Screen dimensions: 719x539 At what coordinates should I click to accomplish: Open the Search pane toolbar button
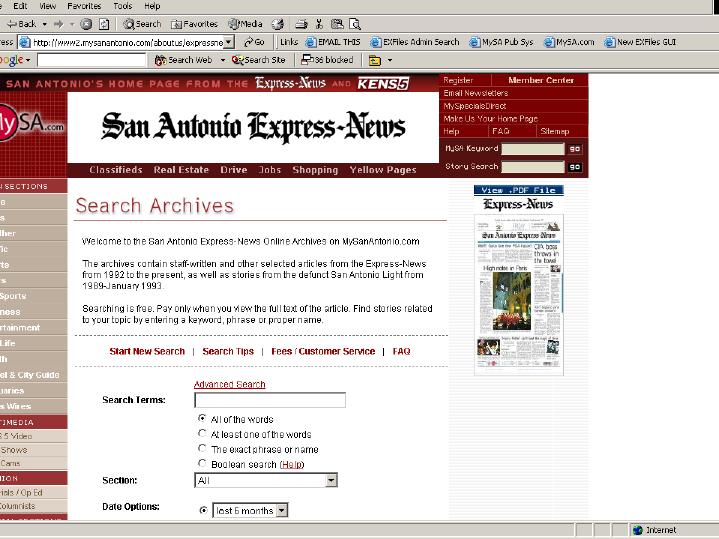click(x=142, y=24)
